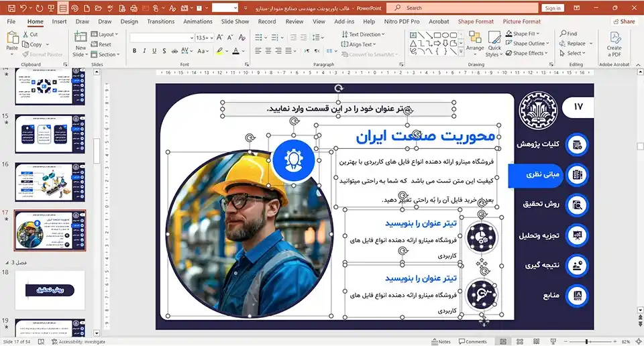Center-align the paragraph text
Image resolution: width=644 pixels, height=346 pixels.
pos(268,51)
